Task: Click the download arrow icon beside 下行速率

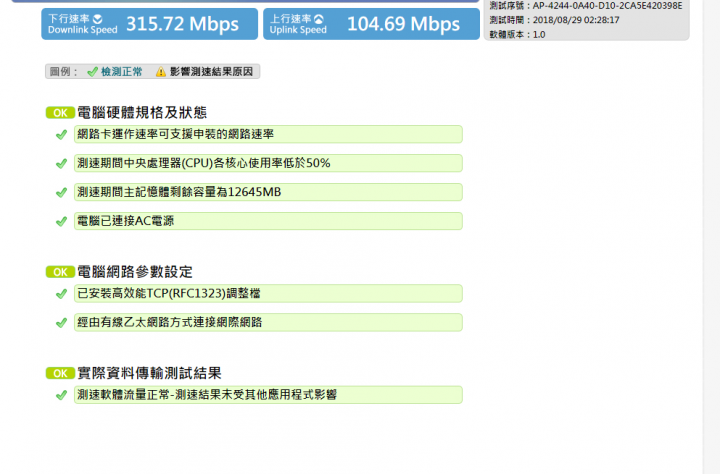Action: click(x=97, y=19)
